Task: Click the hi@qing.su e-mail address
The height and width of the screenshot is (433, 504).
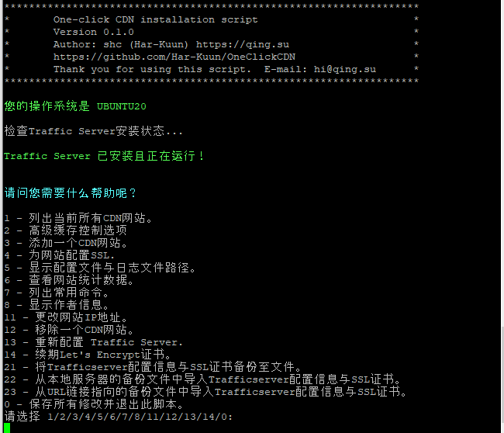Action: coord(344,70)
